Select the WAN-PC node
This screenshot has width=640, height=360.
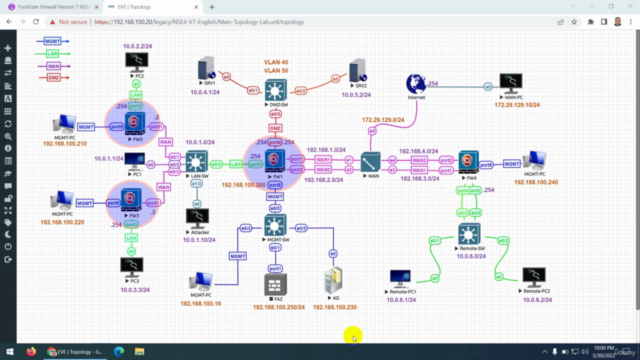511,84
